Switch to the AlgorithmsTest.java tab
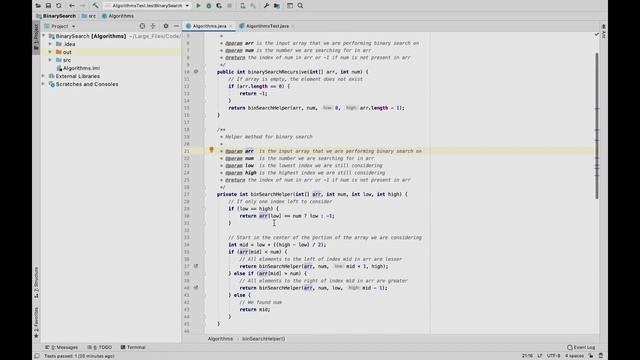Viewport: 640px width, 360px height. tap(267, 26)
